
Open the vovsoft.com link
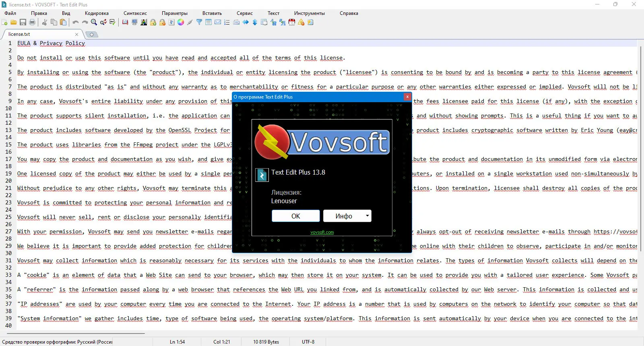click(x=322, y=232)
